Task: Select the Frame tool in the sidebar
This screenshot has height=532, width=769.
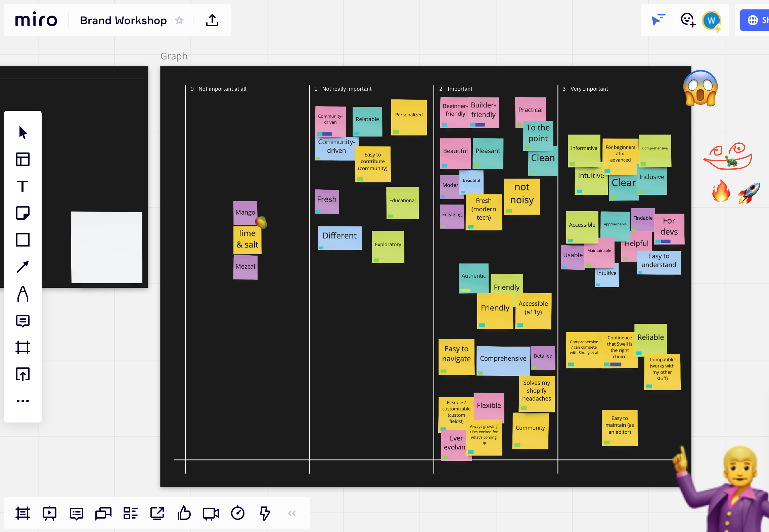Action: pyautogui.click(x=22, y=347)
